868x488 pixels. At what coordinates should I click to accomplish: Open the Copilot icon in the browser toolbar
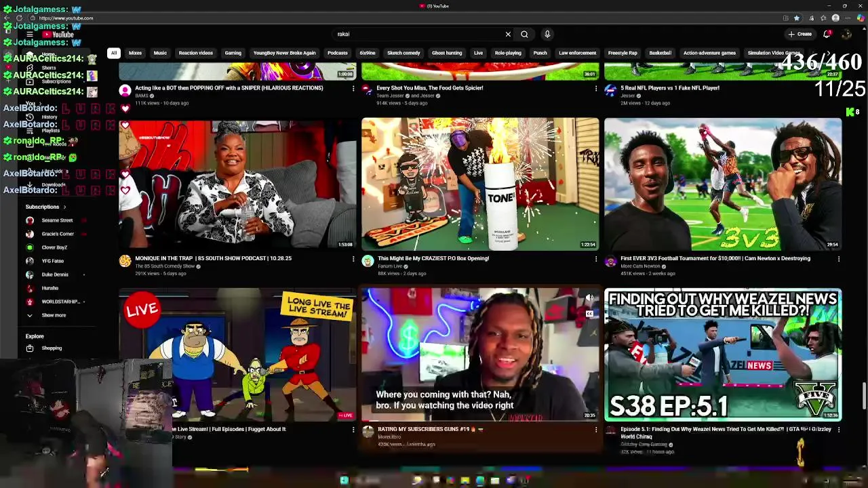click(x=861, y=18)
